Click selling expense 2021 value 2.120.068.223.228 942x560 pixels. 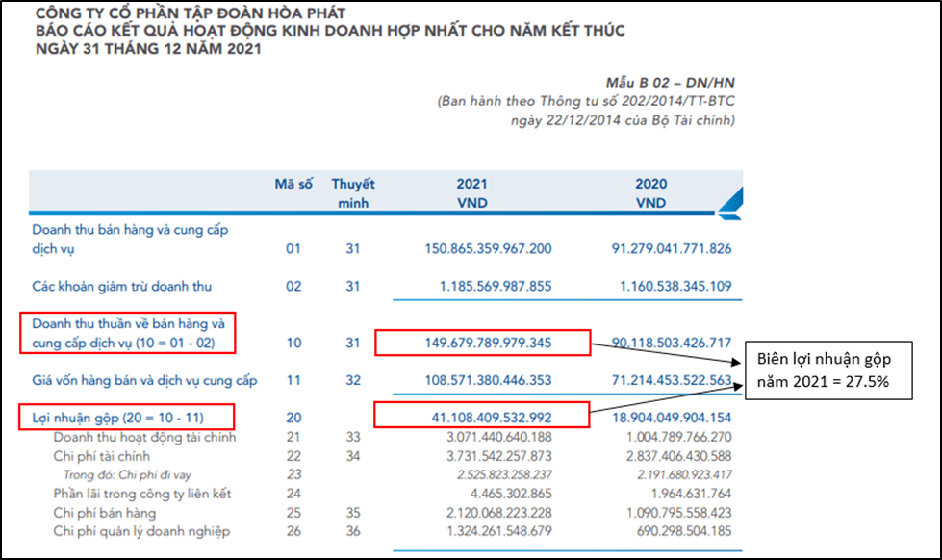[x=499, y=513]
